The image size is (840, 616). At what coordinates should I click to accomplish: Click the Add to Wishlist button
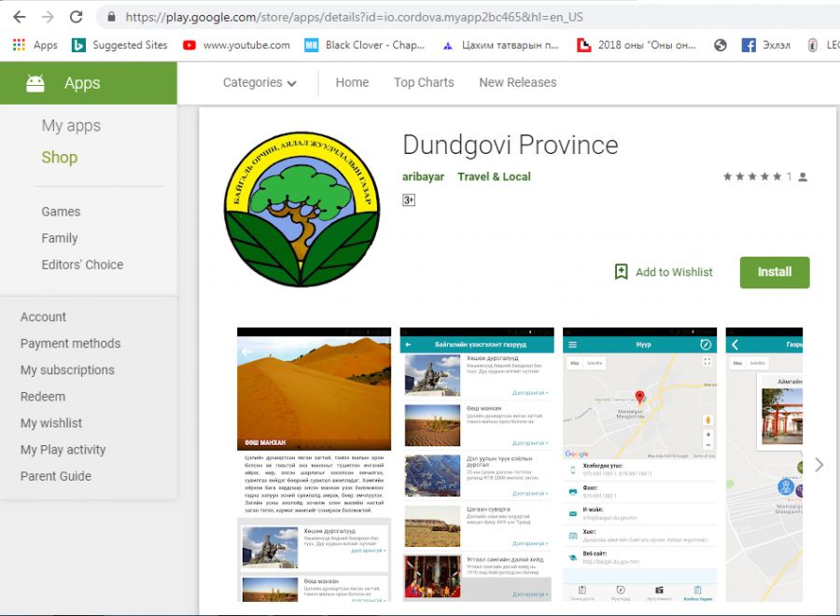pos(664,273)
